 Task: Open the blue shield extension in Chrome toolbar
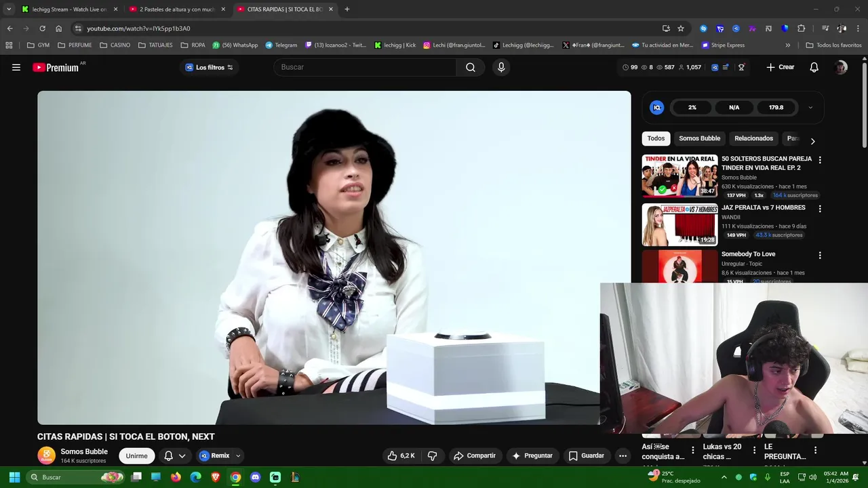point(785,28)
